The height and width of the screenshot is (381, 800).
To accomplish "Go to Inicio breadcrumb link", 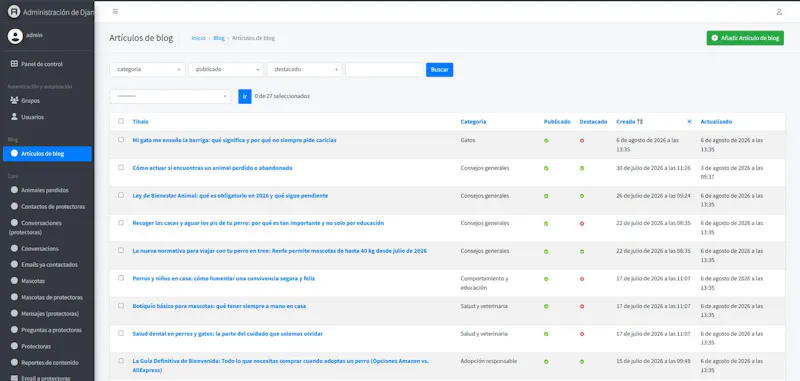I will [198, 38].
